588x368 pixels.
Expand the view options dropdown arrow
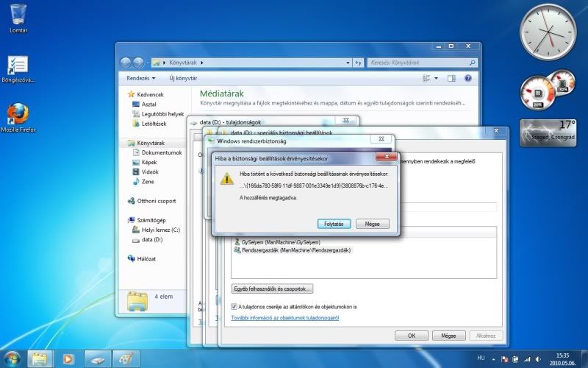(436, 78)
